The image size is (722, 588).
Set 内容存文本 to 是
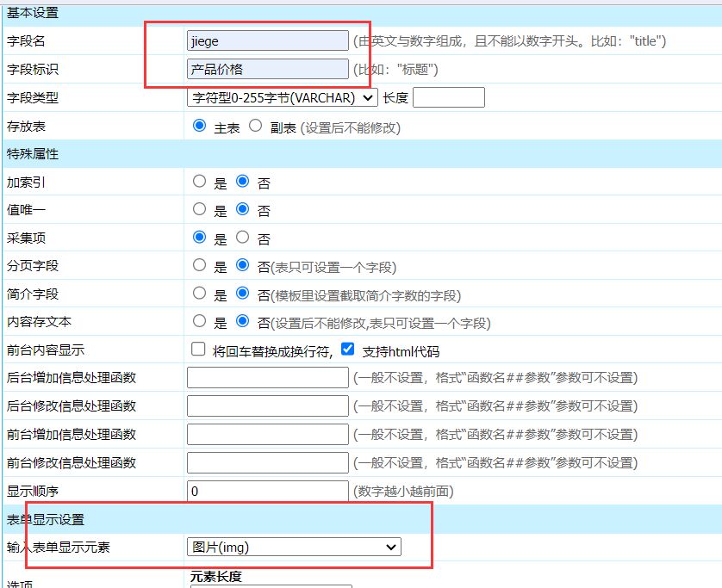[200, 321]
